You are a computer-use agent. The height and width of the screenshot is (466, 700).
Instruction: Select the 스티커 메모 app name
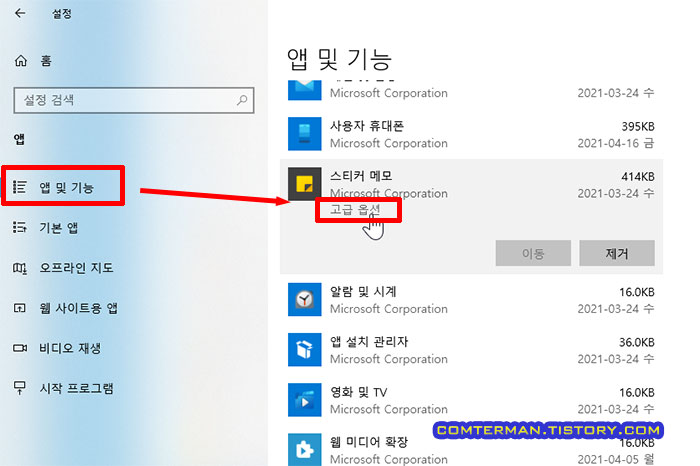tap(361, 176)
